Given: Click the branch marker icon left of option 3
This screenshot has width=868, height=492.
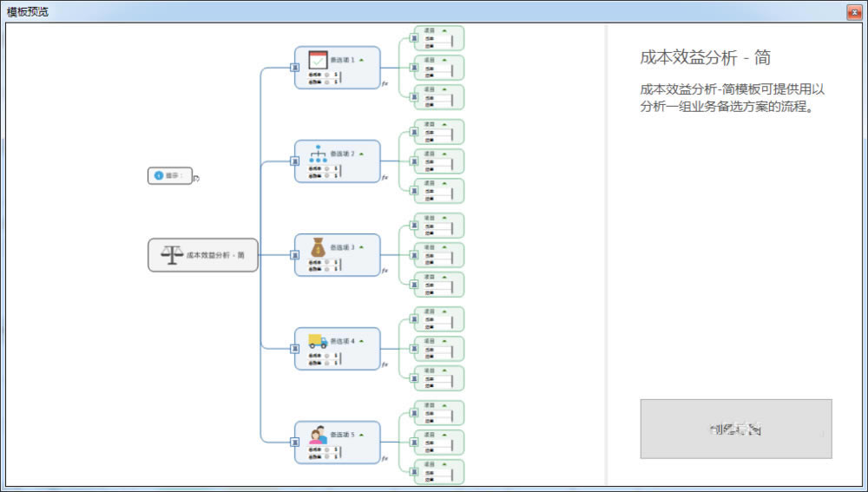Looking at the screenshot, I should point(295,255).
